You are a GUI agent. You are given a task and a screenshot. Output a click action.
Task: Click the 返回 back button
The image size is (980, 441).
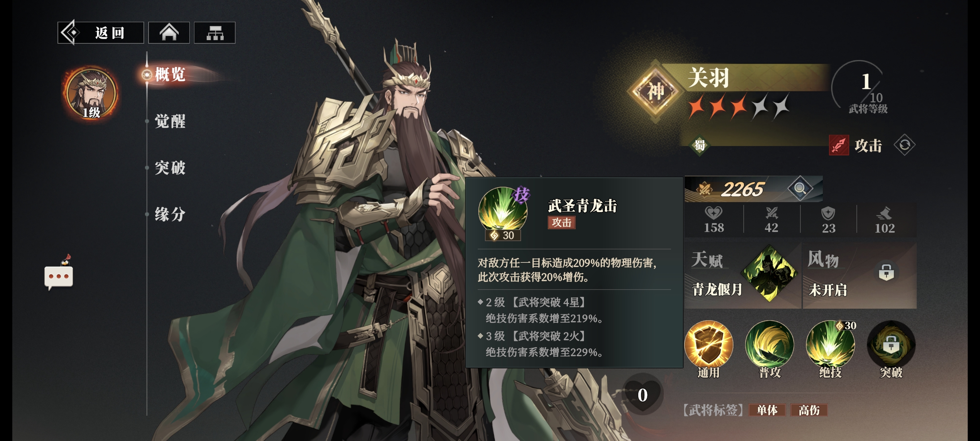pyautogui.click(x=101, y=33)
